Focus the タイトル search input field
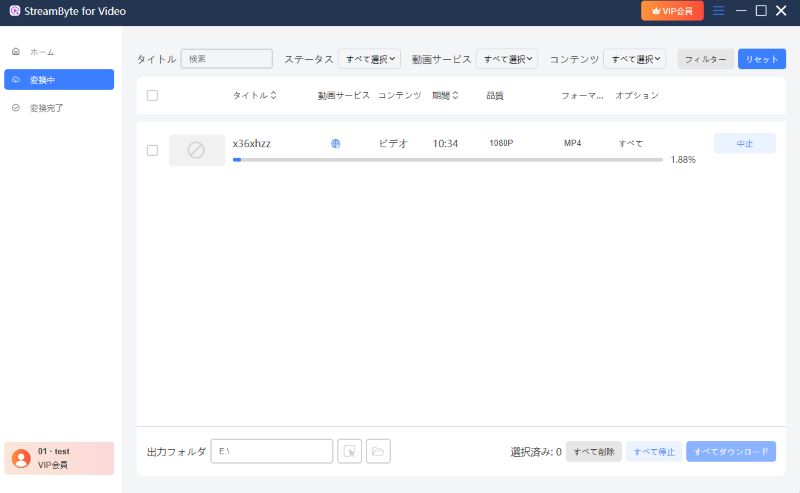 pos(227,59)
